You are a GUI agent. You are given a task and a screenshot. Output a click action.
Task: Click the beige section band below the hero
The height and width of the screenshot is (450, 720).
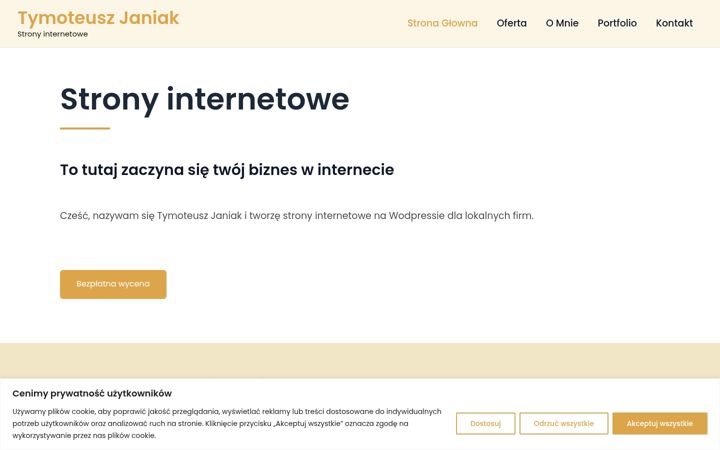[360, 360]
